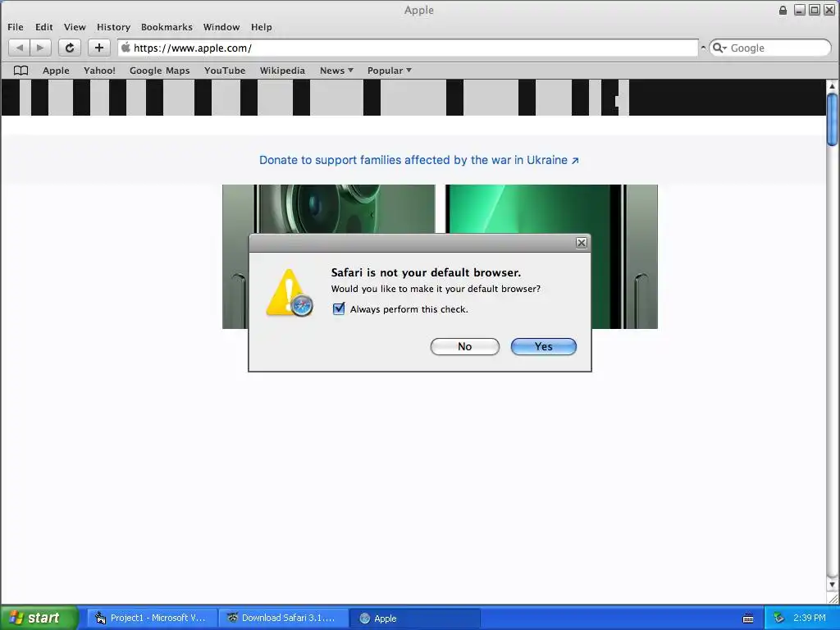840x630 pixels.
Task: Click Yes to set default browser
Action: (543, 347)
